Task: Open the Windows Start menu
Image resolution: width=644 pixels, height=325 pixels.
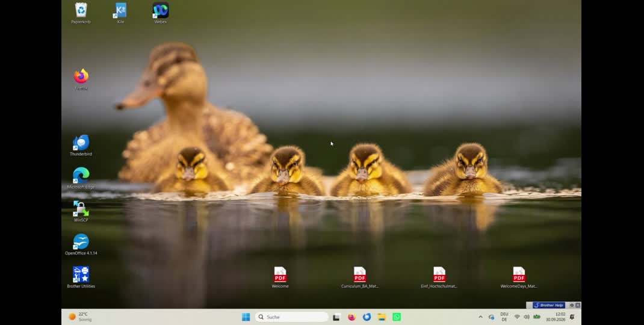Action: click(x=246, y=317)
